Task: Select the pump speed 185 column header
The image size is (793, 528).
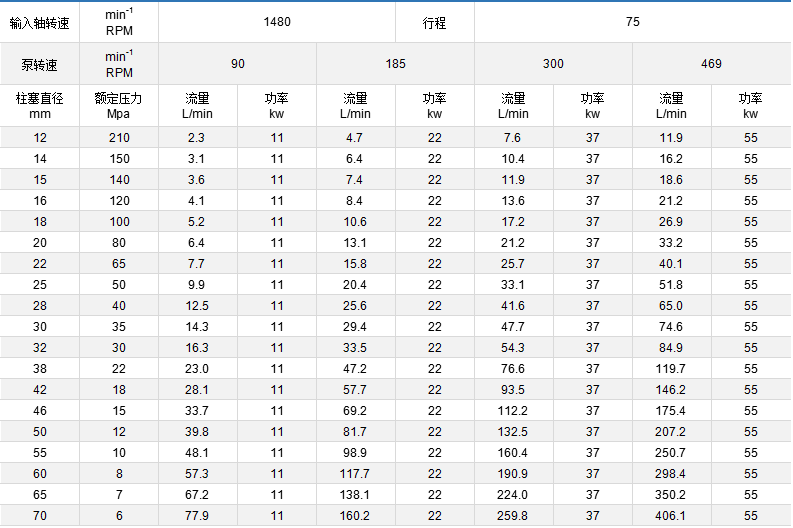Action: coord(396,64)
